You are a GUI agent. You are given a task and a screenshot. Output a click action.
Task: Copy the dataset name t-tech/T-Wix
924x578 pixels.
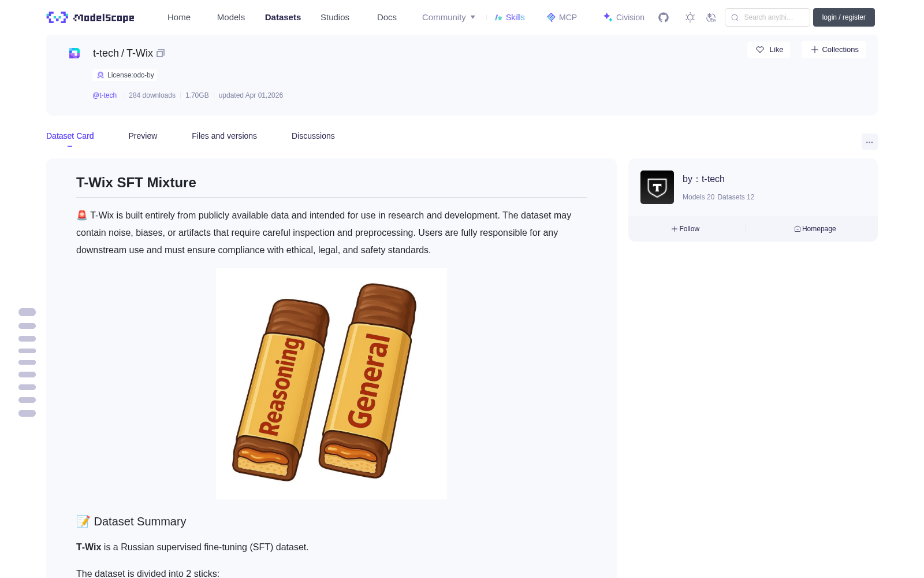161,53
